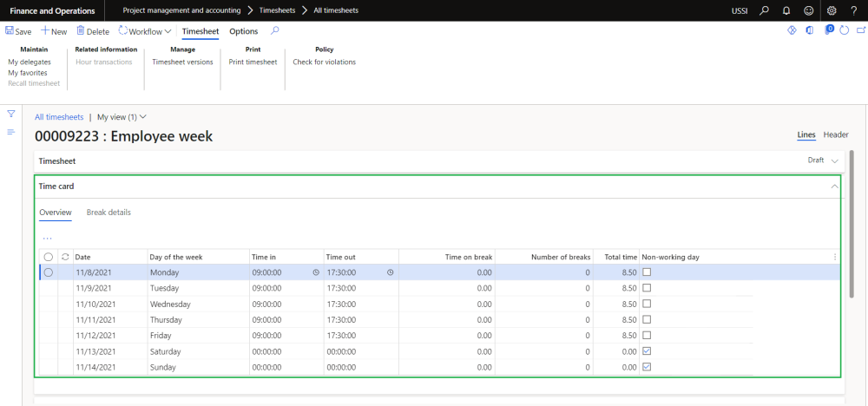Open the notifications bell
Image resolution: width=868 pixels, height=406 pixels.
click(x=786, y=10)
